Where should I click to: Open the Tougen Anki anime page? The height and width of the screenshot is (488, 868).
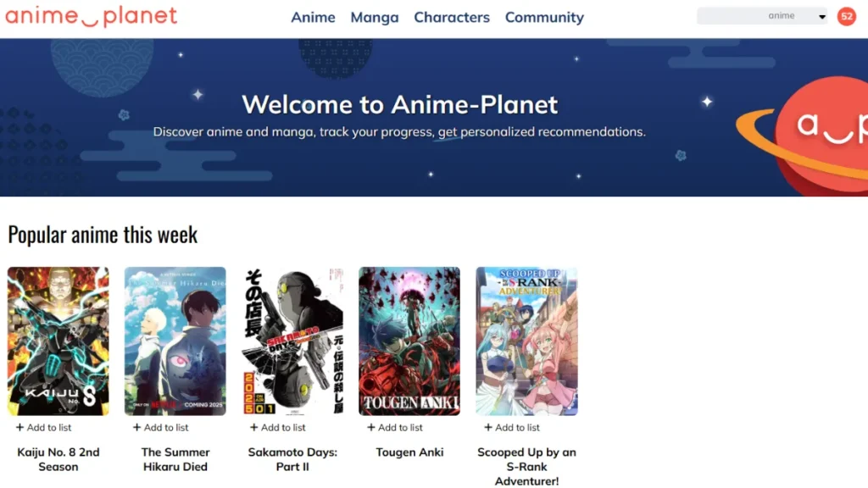[409, 452]
